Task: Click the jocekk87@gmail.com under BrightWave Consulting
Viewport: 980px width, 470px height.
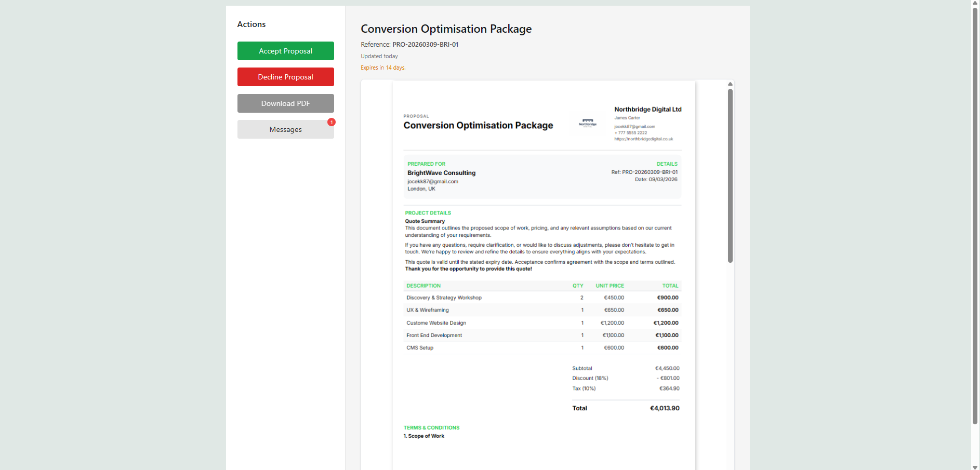Action: point(433,182)
